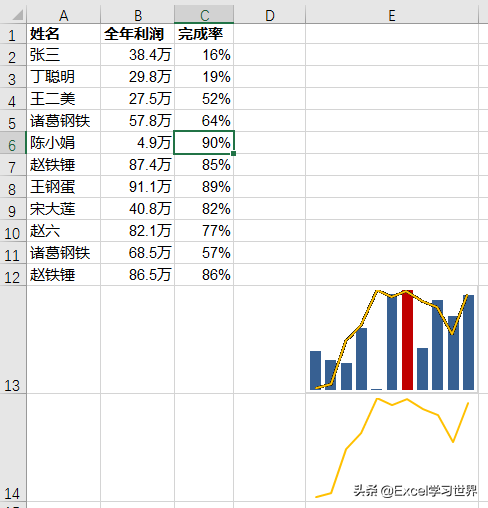Screen dimensions: 488x508
Task: Click completion rate cell 19%
Action: click(x=204, y=77)
